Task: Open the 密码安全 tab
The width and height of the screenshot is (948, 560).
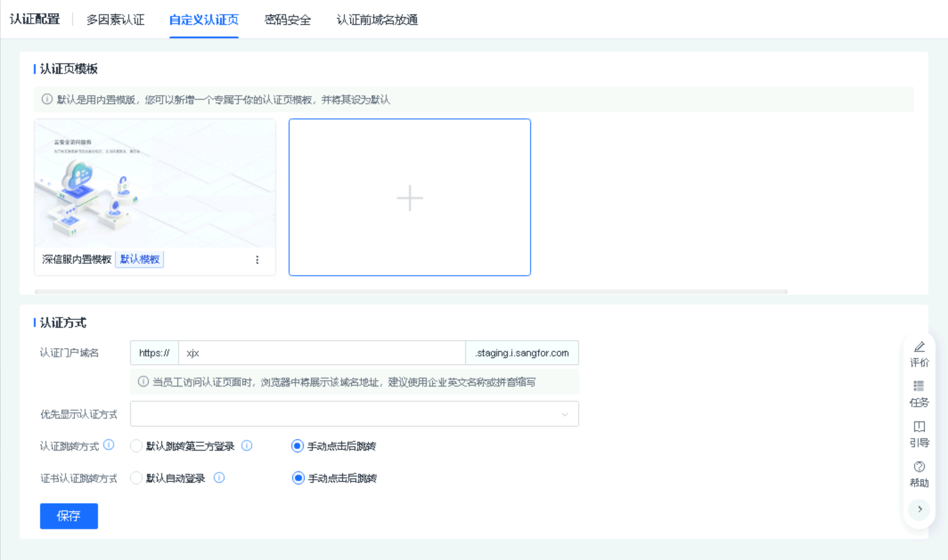Action: tap(287, 20)
